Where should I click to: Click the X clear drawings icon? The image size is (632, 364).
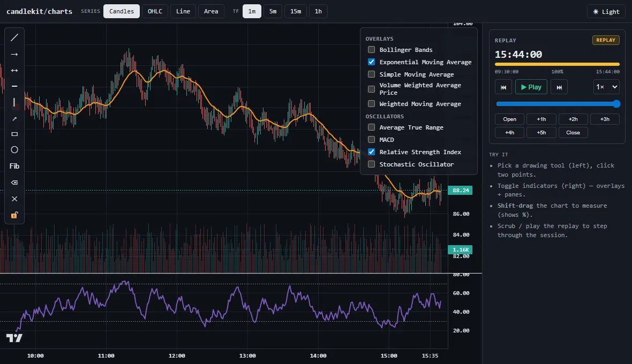click(14, 199)
